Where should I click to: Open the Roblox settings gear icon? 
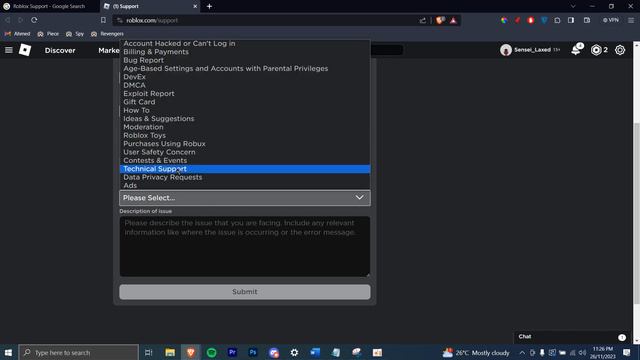coord(620,50)
